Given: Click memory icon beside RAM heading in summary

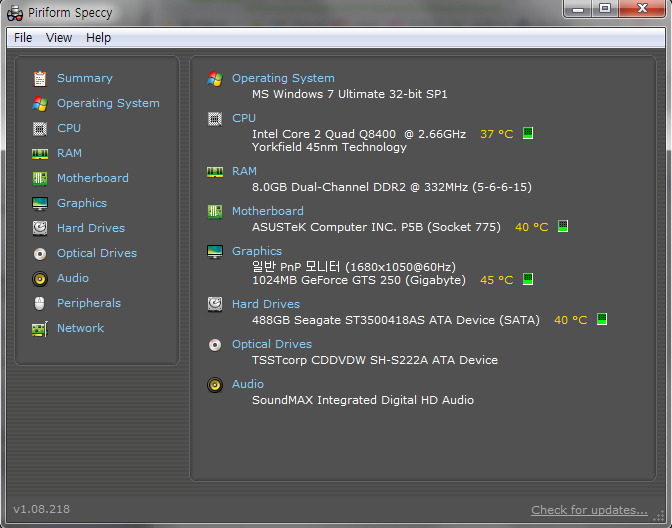Looking at the screenshot, I should [x=215, y=172].
